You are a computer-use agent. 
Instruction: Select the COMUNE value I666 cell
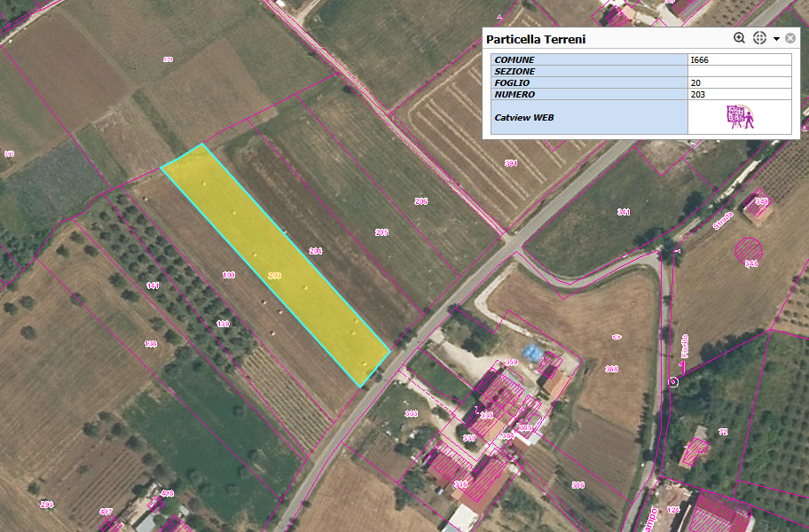click(739, 60)
